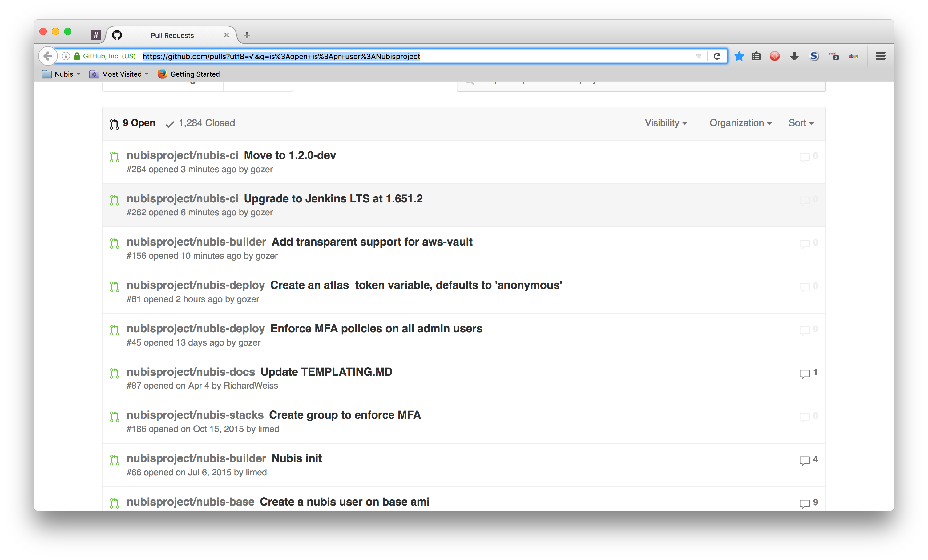Viewport: 928px width, 560px height.
Task: Open the Firefox hamburger menu
Action: [x=880, y=56]
